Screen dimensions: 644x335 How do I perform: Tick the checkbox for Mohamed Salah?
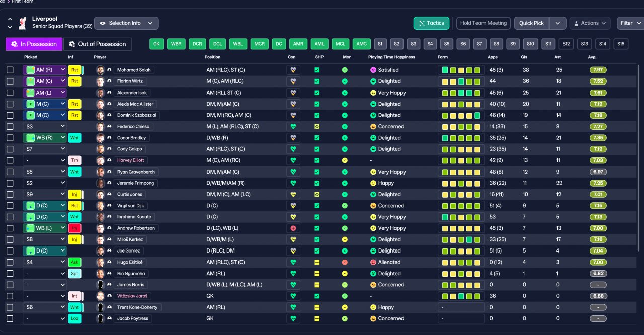pyautogui.click(x=10, y=70)
